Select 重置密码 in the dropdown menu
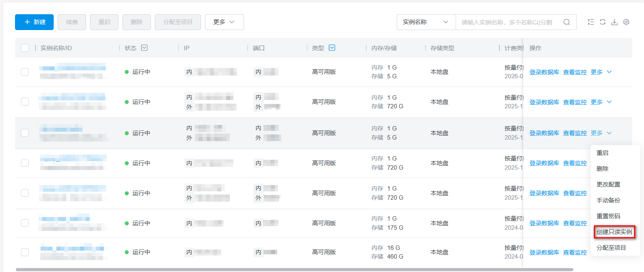The width and height of the screenshot is (644, 272). [x=608, y=216]
